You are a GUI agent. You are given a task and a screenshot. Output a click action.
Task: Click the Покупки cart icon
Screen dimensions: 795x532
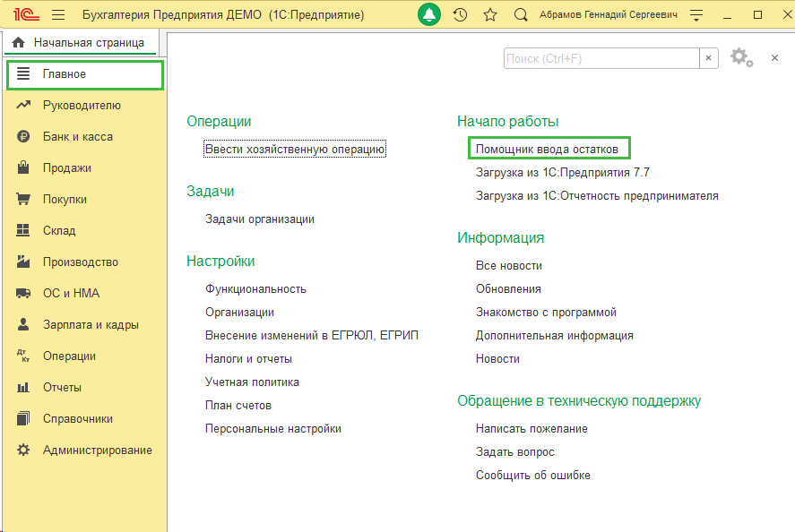coord(23,199)
